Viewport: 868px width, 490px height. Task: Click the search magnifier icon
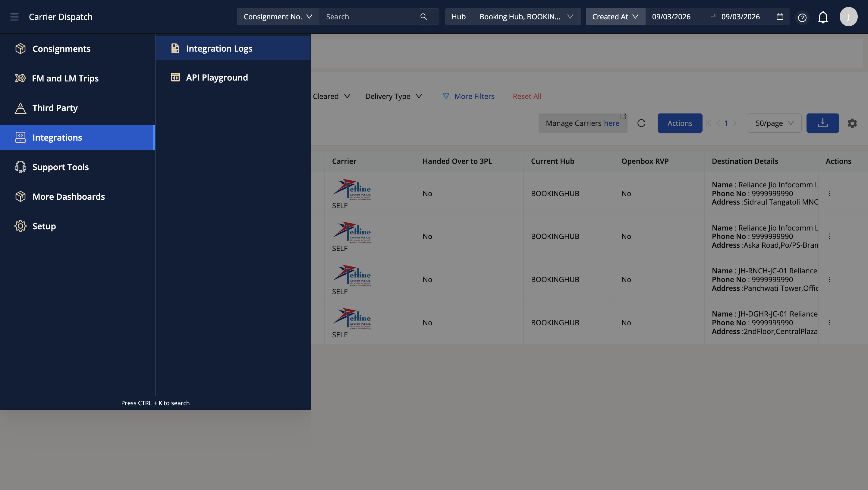(423, 17)
